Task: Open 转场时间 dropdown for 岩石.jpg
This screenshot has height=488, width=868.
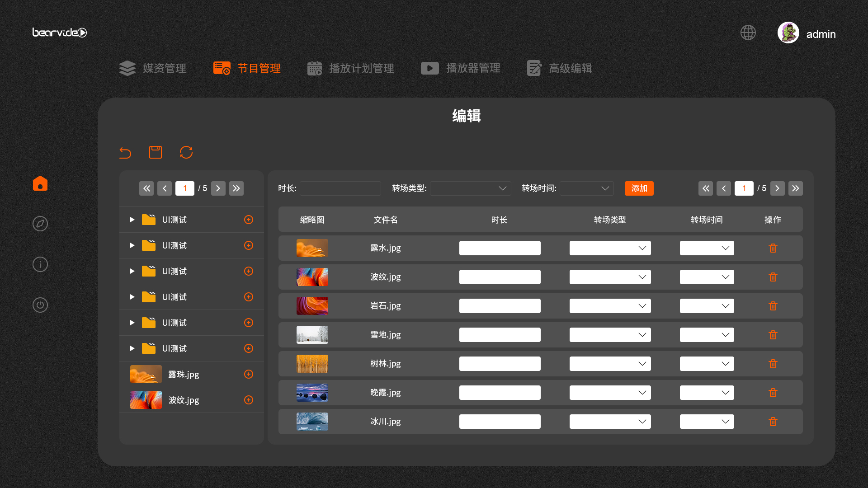Action: (707, 306)
